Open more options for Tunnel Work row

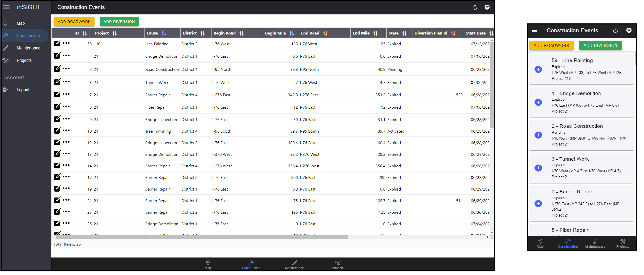click(x=66, y=82)
